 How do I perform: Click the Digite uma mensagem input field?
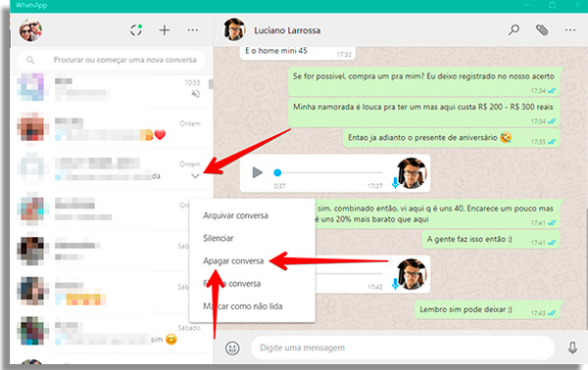pos(403,347)
